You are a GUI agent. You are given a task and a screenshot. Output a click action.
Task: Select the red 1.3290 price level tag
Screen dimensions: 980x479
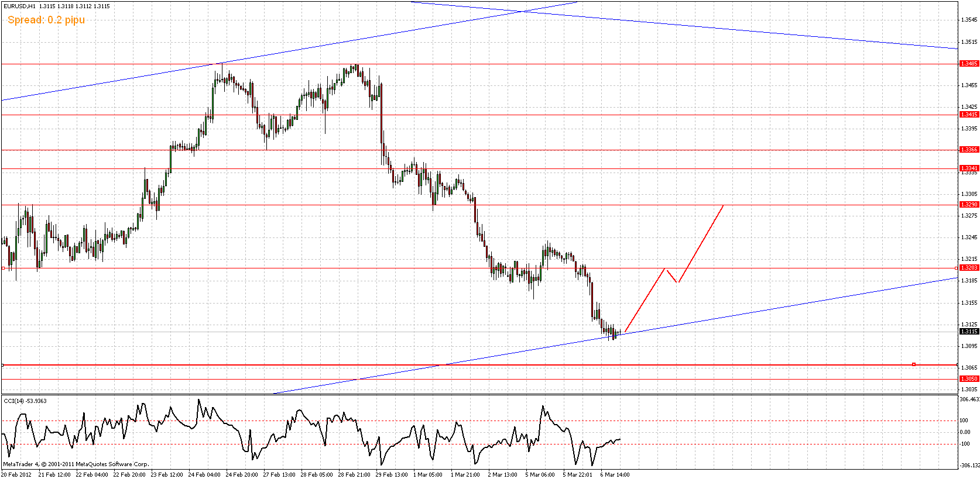(969, 205)
